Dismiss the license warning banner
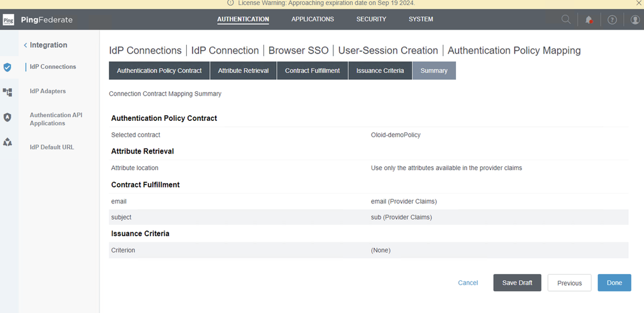Image resolution: width=644 pixels, height=313 pixels. pyautogui.click(x=639, y=3)
